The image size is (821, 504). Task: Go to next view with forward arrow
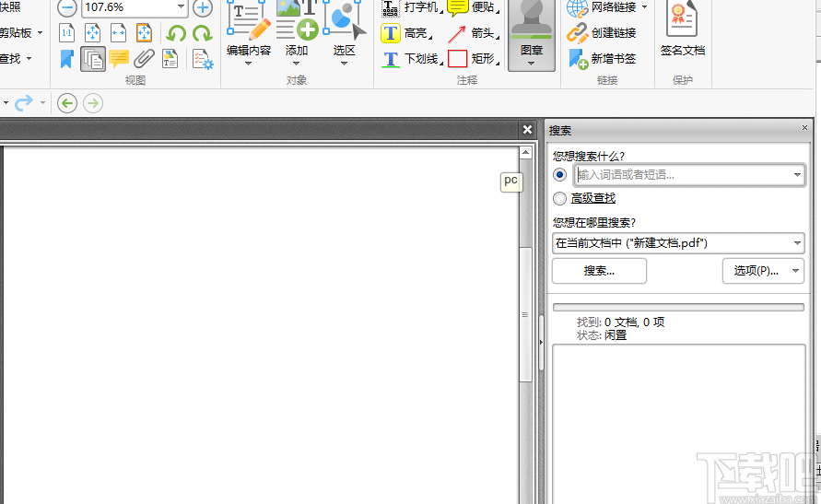(x=93, y=103)
